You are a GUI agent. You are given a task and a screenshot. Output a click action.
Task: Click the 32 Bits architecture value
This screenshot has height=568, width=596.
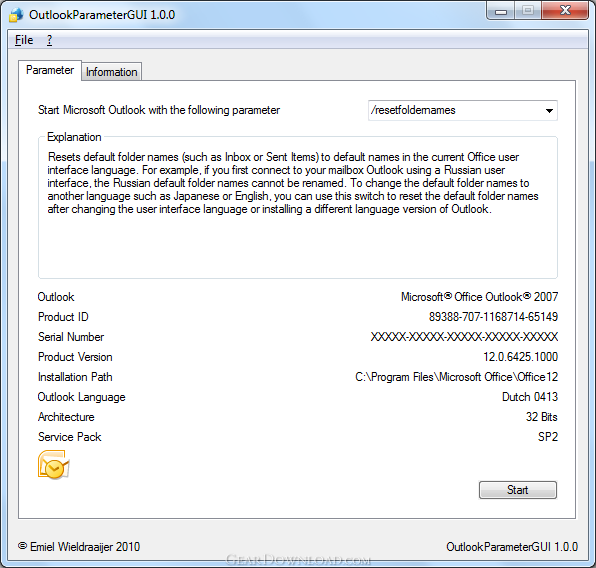coord(542,417)
